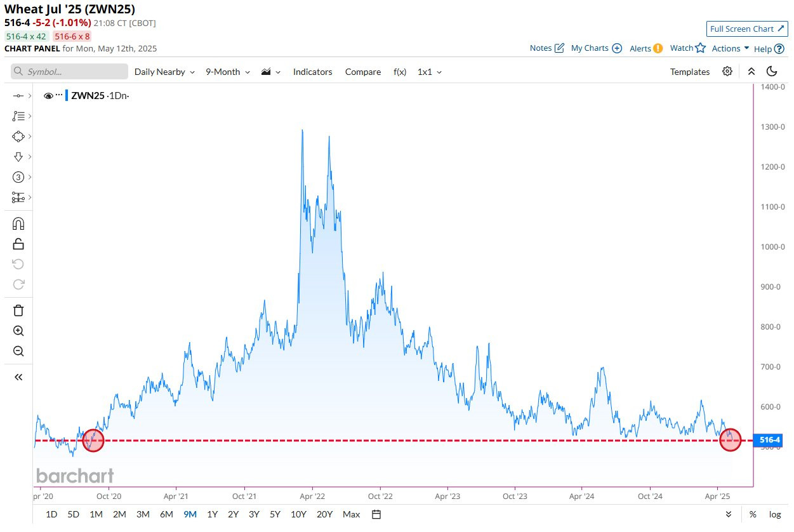Zoom in with the plus magnifier

coord(18,331)
